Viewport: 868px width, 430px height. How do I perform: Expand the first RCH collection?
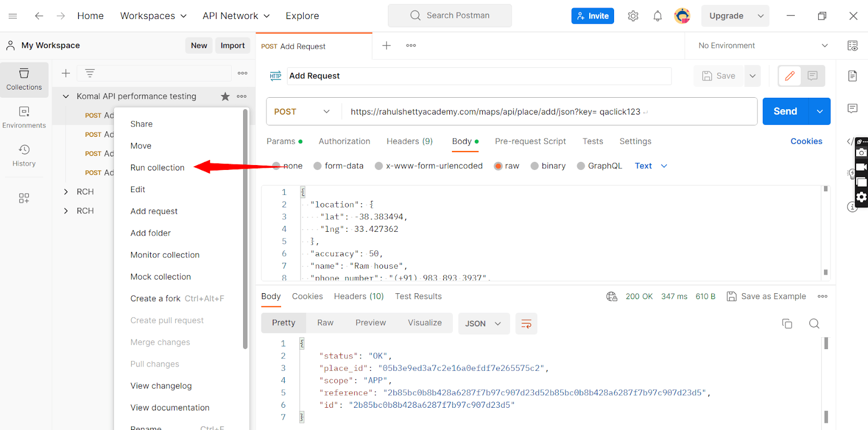click(x=66, y=192)
